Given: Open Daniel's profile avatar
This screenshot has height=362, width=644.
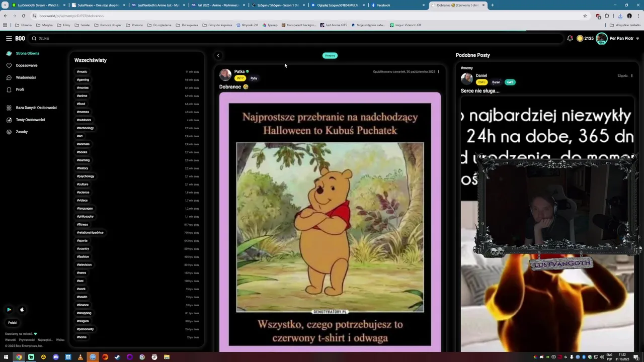Looking at the screenshot, I should point(467,78).
